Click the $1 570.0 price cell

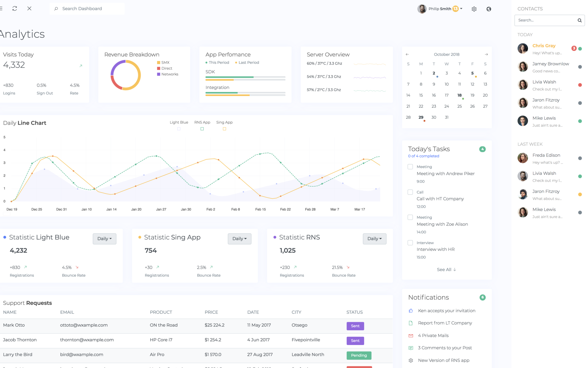pyautogui.click(x=213, y=355)
